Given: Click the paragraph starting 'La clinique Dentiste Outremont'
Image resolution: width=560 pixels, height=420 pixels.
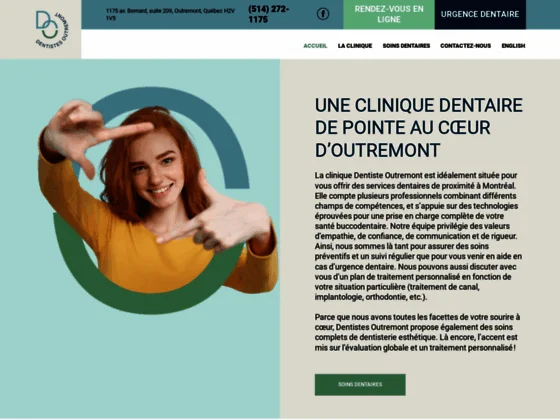Looking at the screenshot, I should (418, 236).
